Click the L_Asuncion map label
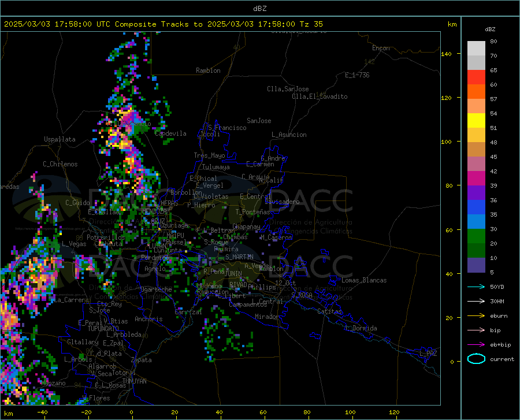This screenshot has height=420, width=520. [x=289, y=135]
